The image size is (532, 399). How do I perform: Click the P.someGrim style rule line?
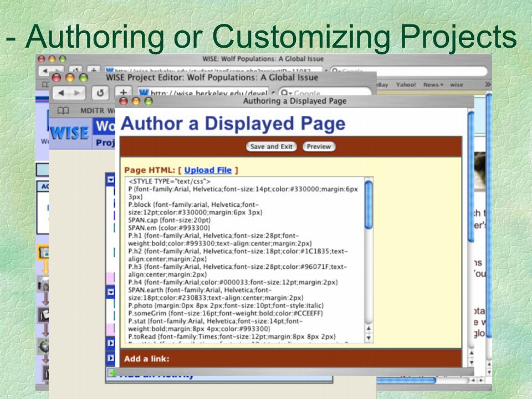(x=226, y=313)
